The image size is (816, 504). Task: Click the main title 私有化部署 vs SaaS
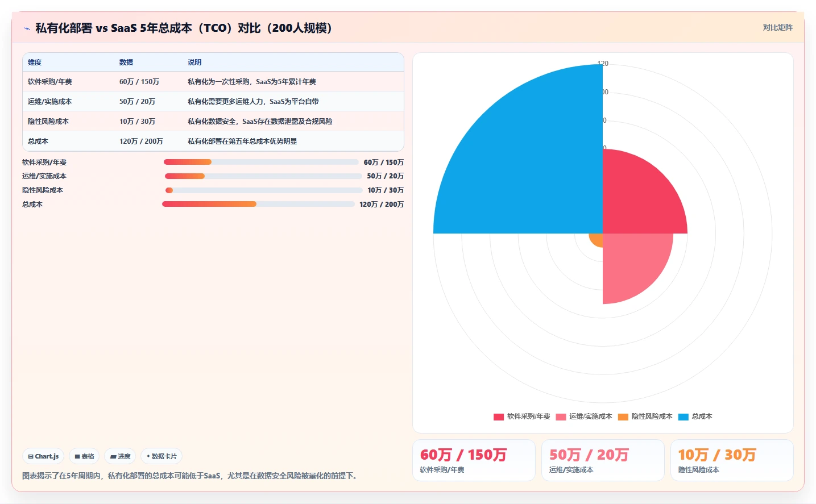[183, 28]
